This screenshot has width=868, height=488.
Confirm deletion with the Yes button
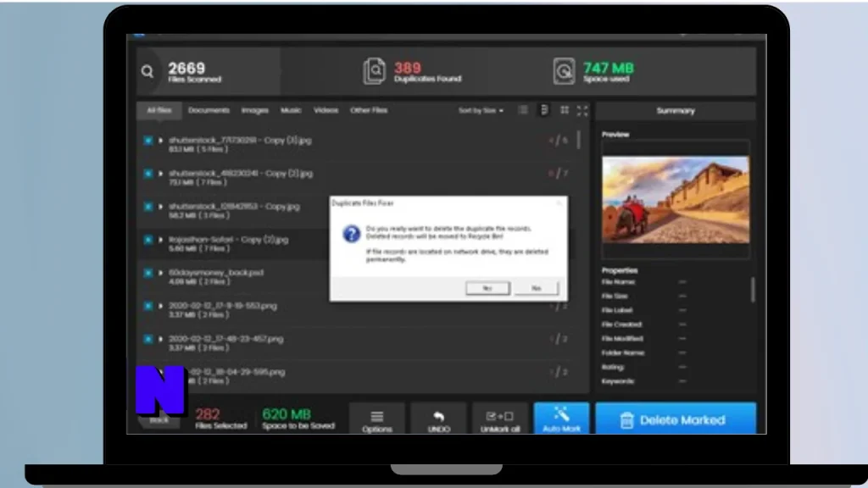pyautogui.click(x=487, y=288)
